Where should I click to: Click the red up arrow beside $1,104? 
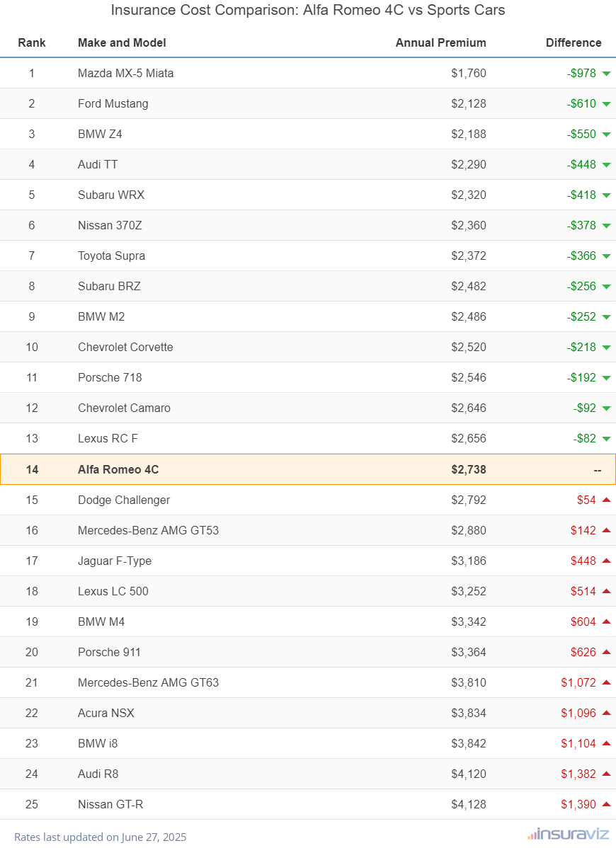(x=606, y=743)
